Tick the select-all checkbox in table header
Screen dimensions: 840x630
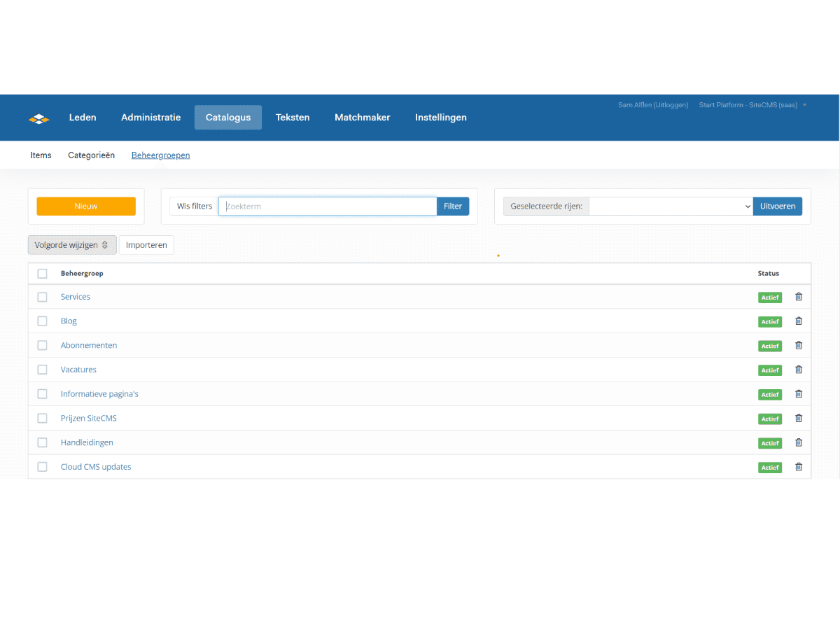point(43,274)
